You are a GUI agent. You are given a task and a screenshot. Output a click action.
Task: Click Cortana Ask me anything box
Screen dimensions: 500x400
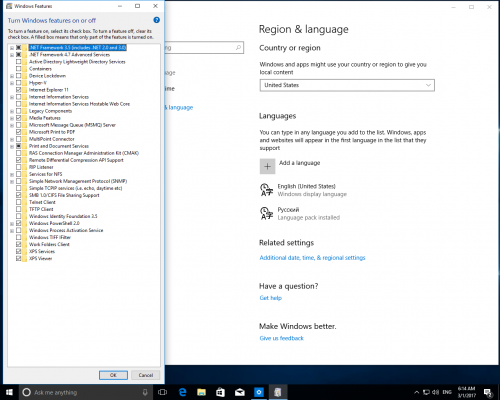point(85,392)
